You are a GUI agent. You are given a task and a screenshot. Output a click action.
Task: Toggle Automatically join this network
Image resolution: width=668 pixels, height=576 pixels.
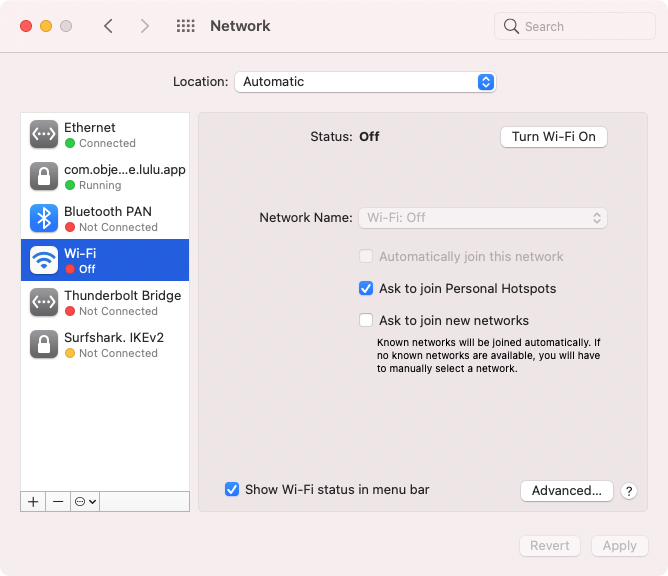tap(366, 256)
